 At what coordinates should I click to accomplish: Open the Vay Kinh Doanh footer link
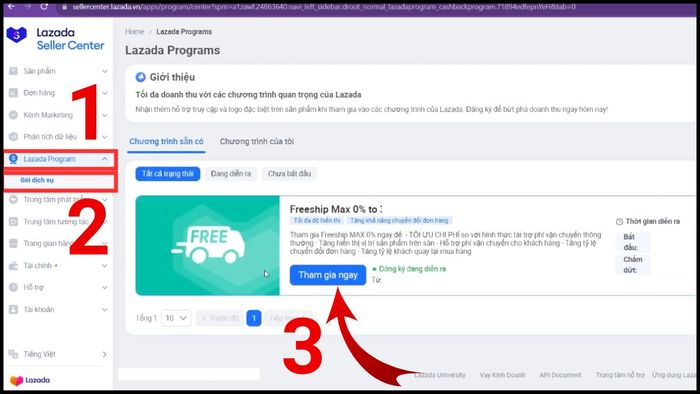[x=502, y=375]
